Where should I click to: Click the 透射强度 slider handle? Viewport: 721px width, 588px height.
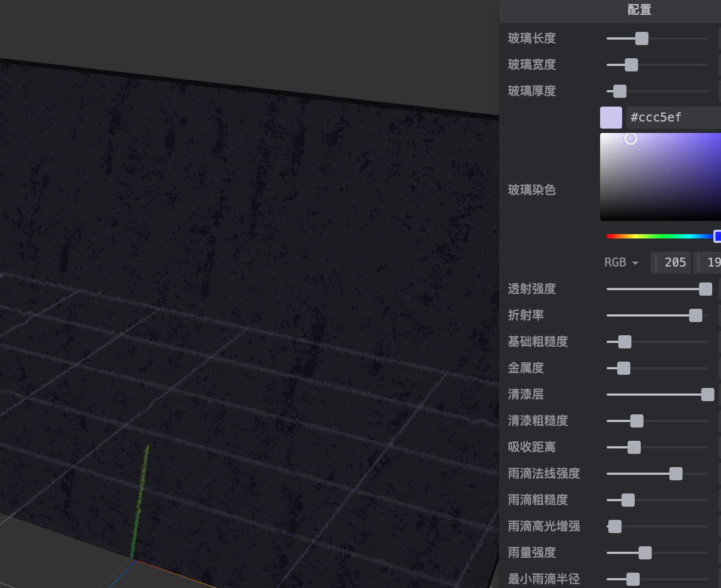coord(705,289)
